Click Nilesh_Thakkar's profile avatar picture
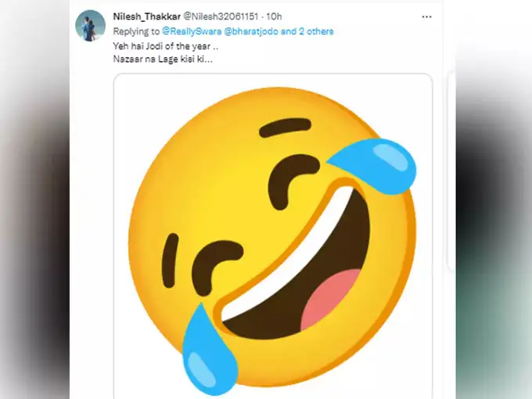Screen dimensions: 532x399 91,25
